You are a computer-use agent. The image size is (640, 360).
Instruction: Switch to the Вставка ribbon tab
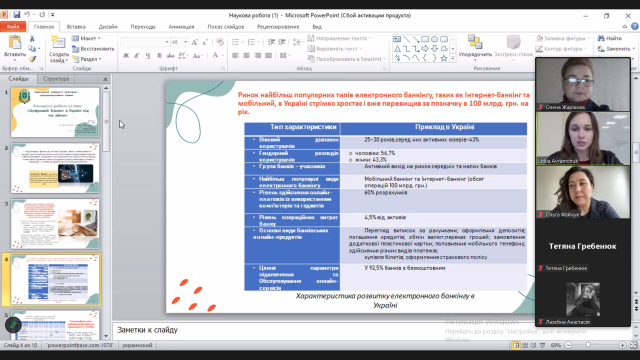tap(76, 27)
